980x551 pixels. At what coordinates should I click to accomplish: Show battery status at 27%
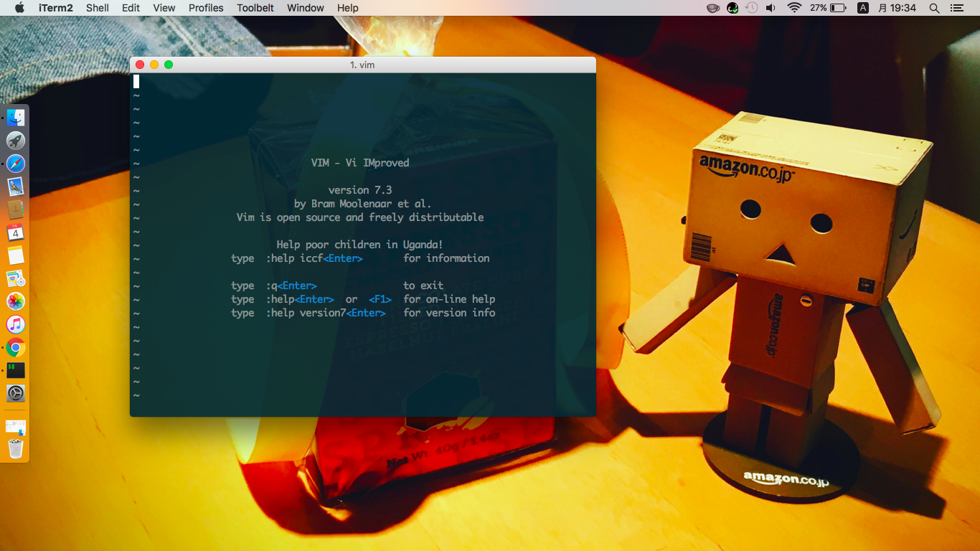[x=829, y=8]
